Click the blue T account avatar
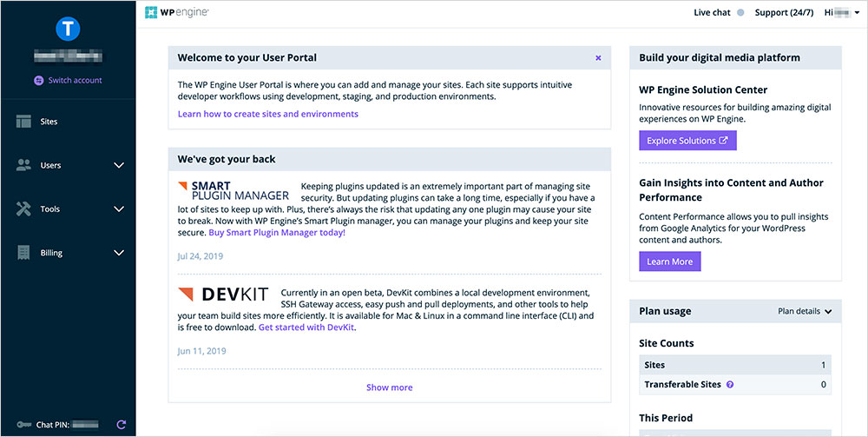This screenshot has height=437, width=868. [68, 30]
